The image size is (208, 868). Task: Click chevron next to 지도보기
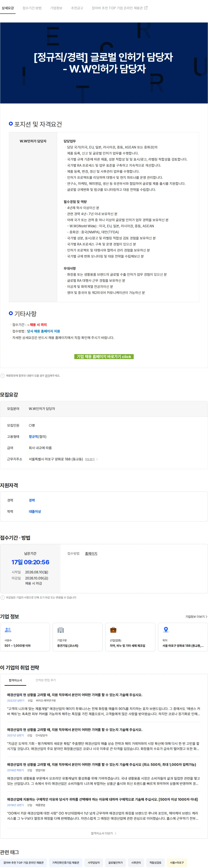pyautogui.click(x=97, y=459)
